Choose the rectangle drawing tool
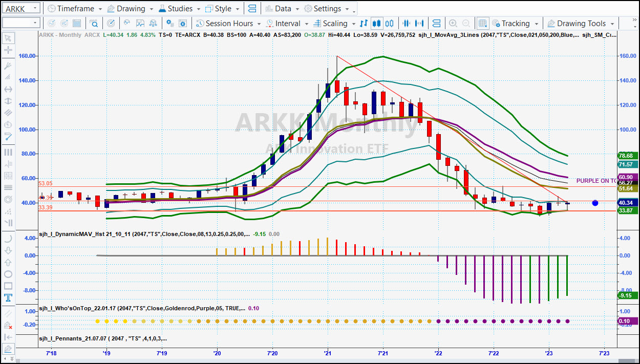Image resolution: width=640 pixels, height=364 pixels. pyautogui.click(x=8, y=286)
